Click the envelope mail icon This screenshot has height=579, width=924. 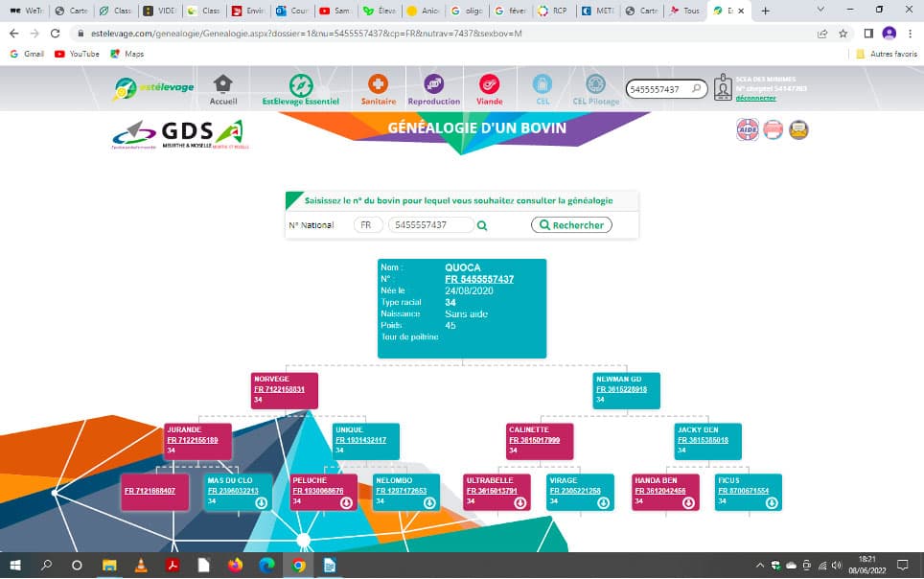pos(798,129)
